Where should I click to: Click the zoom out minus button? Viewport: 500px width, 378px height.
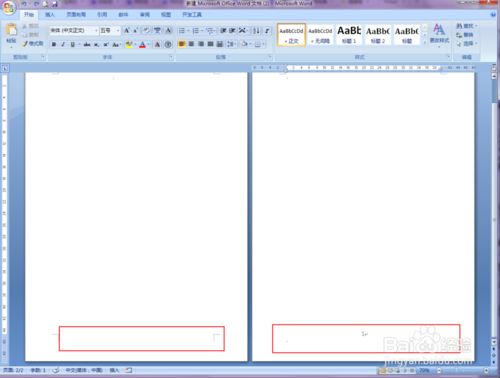439,370
